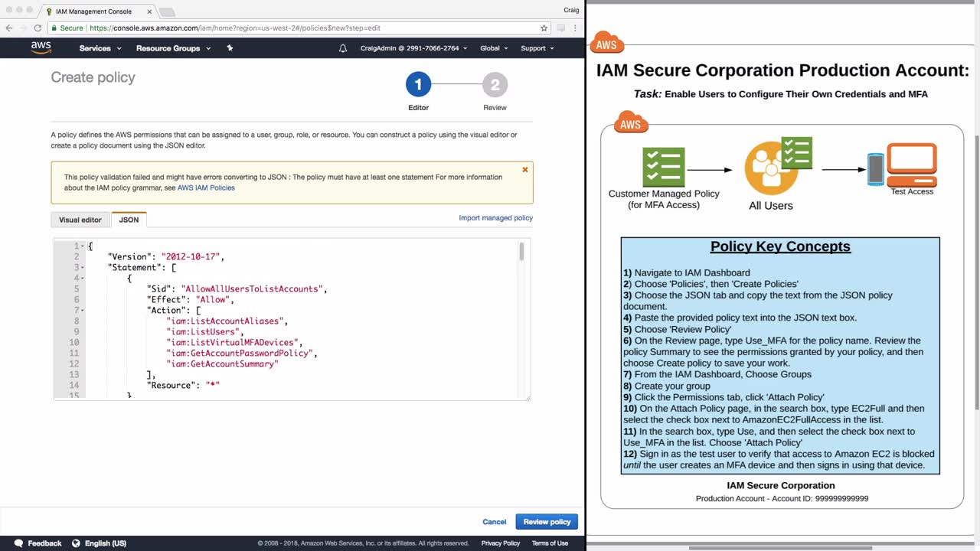Select the JSON tab
This screenshot has height=551, width=980.
(129, 220)
